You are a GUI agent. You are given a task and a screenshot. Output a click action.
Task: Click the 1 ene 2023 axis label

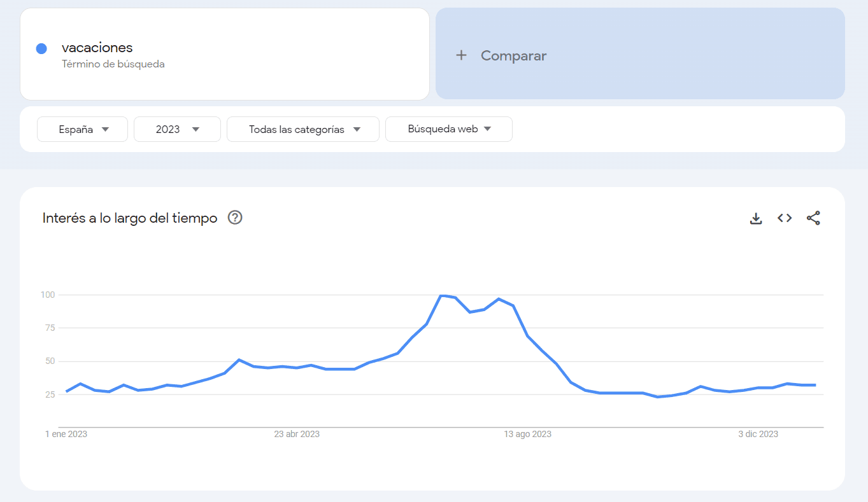point(66,434)
